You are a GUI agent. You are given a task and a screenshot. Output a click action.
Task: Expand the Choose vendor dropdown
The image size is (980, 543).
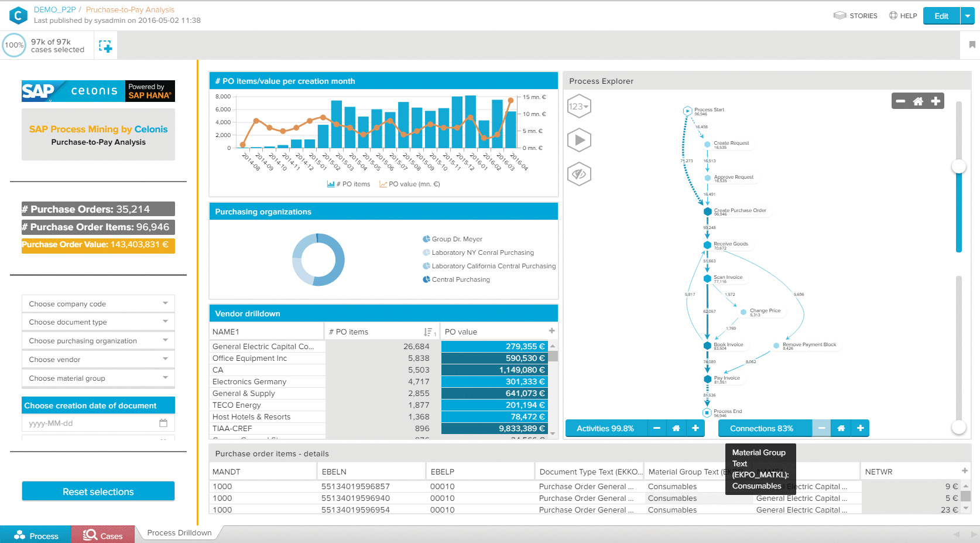98,360
